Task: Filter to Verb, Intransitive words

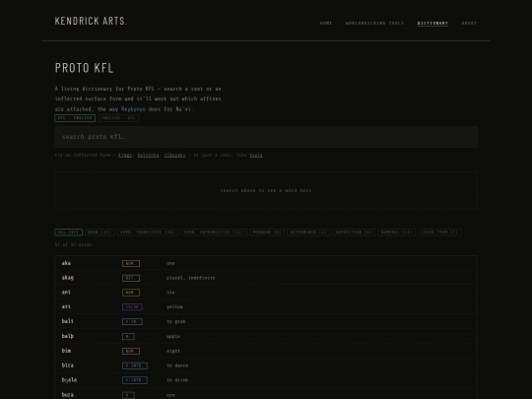Action: 214,233
